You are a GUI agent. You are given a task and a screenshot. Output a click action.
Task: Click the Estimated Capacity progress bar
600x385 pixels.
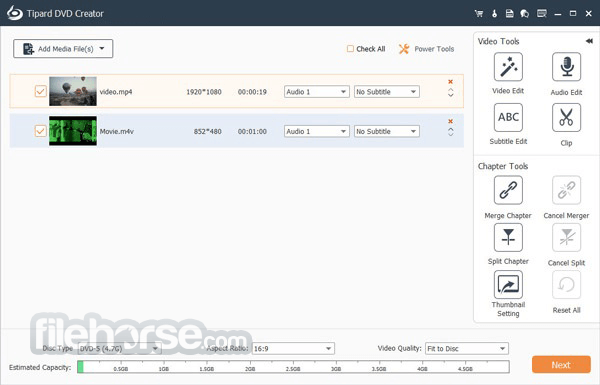pyautogui.click(x=293, y=367)
